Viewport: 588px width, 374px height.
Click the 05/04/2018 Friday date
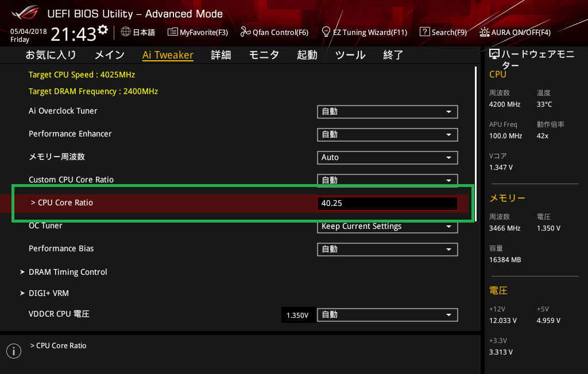pos(29,35)
